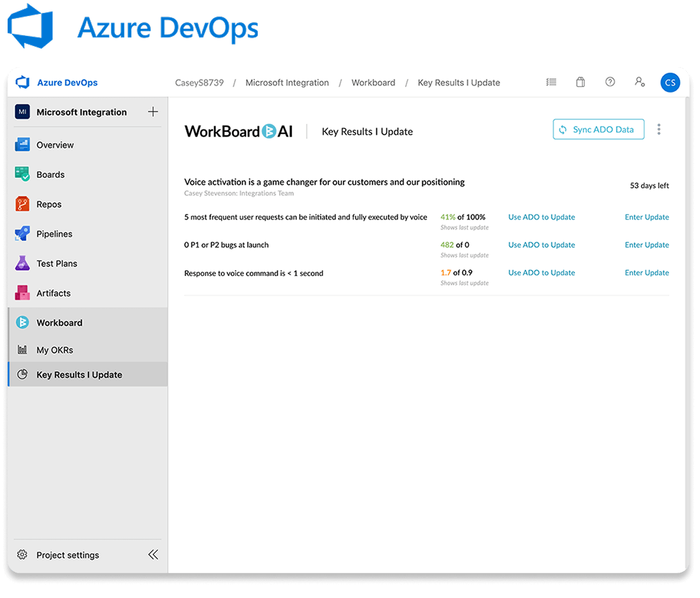This screenshot has height=598, width=700.
Task: Open Test Plans in the sidebar
Action: pos(87,263)
